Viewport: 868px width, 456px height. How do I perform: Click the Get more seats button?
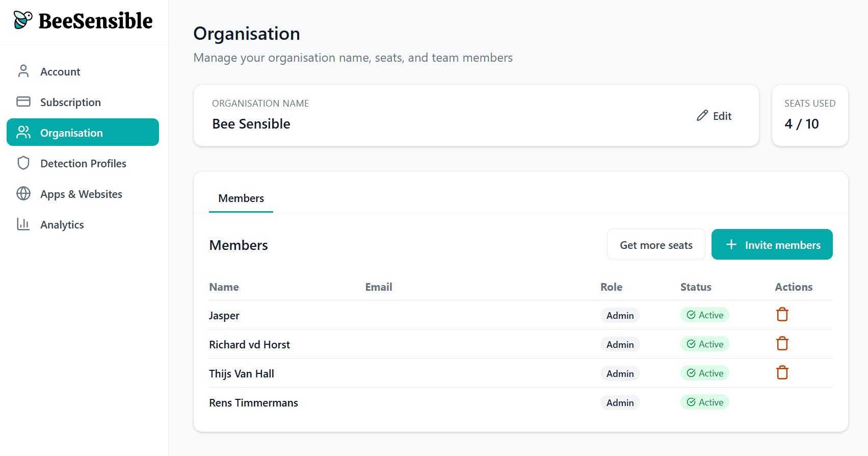pyautogui.click(x=656, y=245)
